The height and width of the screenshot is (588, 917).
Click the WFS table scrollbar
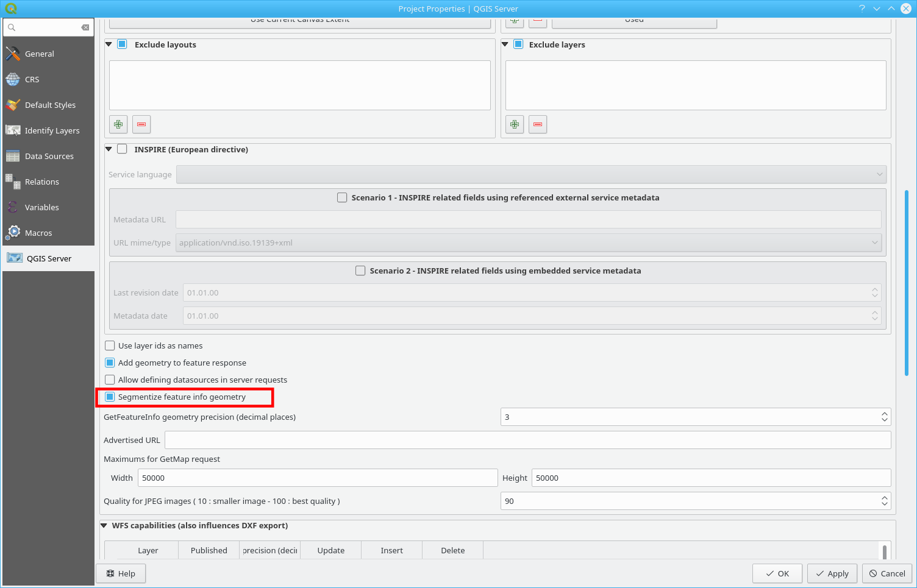885,551
